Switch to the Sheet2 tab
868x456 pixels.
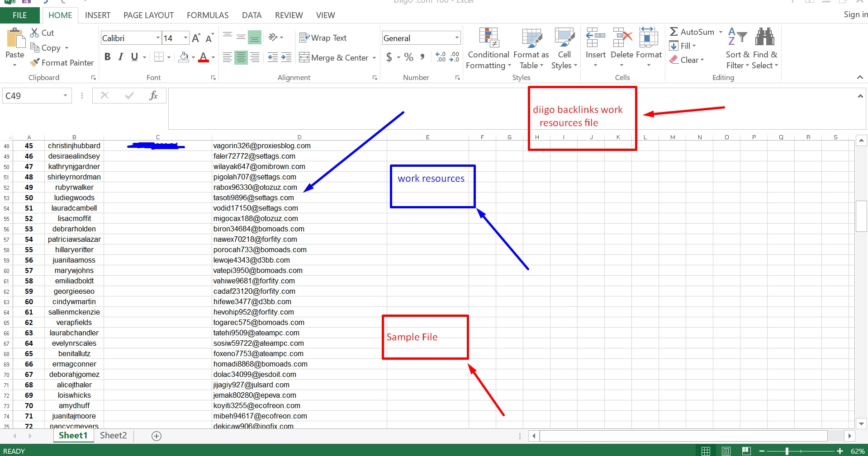pyautogui.click(x=113, y=436)
